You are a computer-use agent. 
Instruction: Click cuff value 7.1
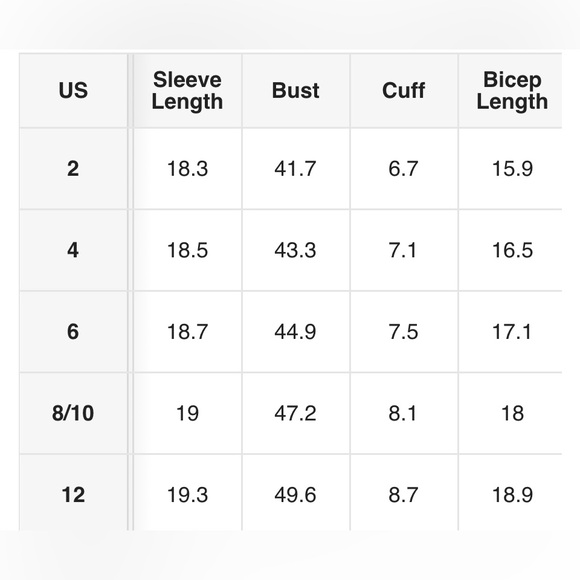coord(403,250)
